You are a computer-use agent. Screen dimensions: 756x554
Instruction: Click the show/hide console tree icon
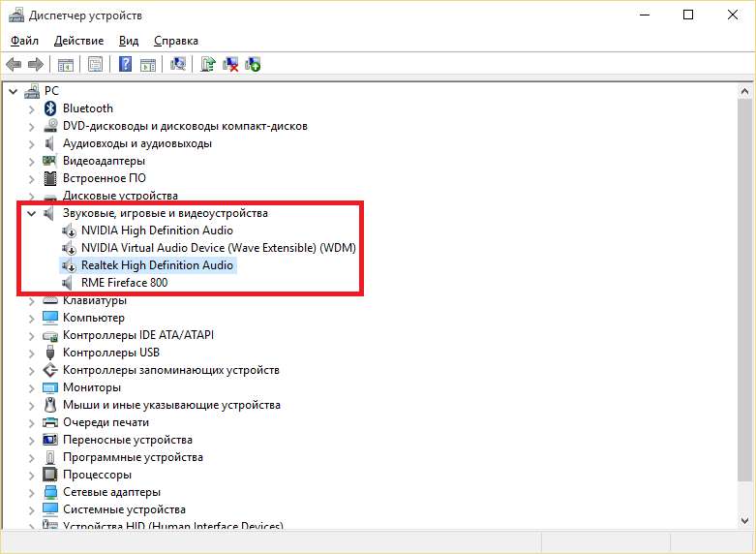[x=66, y=65]
